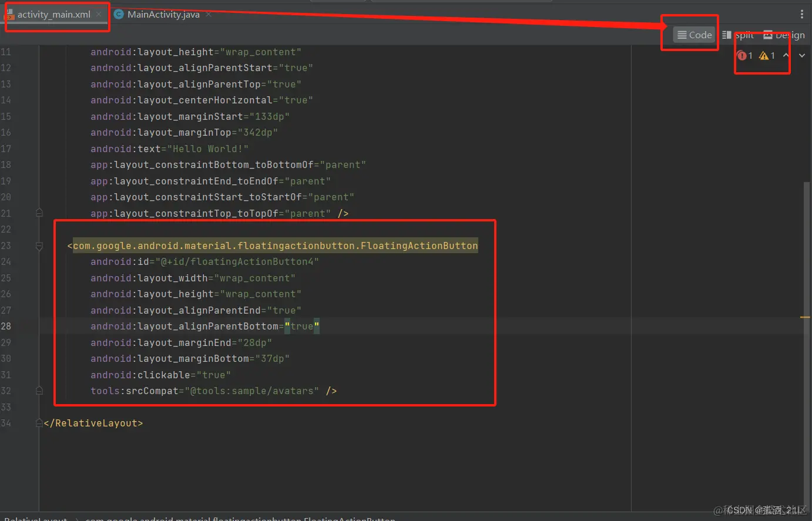Click layout_constraintEnd_toEndOf attribute line
This screenshot has height=521, width=812.
210,181
